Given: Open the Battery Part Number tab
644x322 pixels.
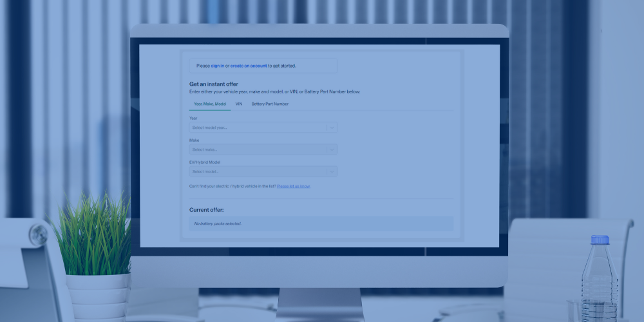Looking at the screenshot, I should tap(270, 104).
